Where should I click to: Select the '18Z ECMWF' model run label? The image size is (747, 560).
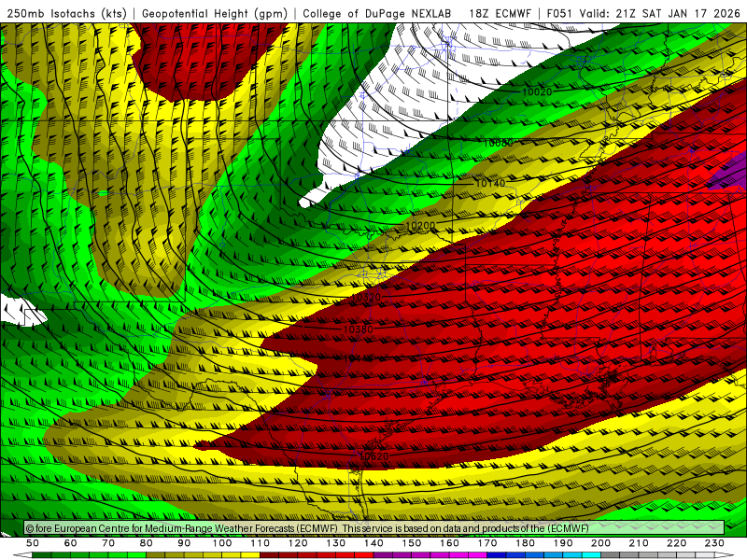coord(500,13)
